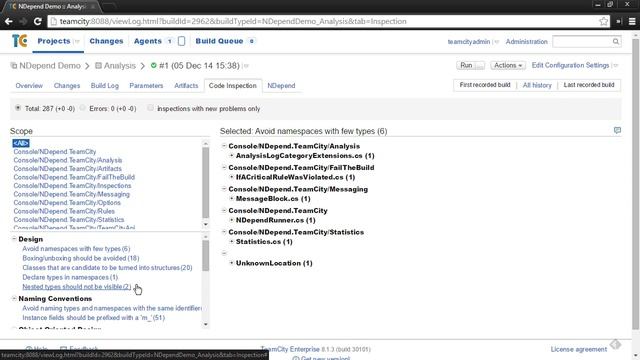Image resolution: width=640 pixels, height=360 pixels.
Task: Select Console/NDepend.TeamCity/Messaging scope
Action: pyautogui.click(x=71, y=194)
